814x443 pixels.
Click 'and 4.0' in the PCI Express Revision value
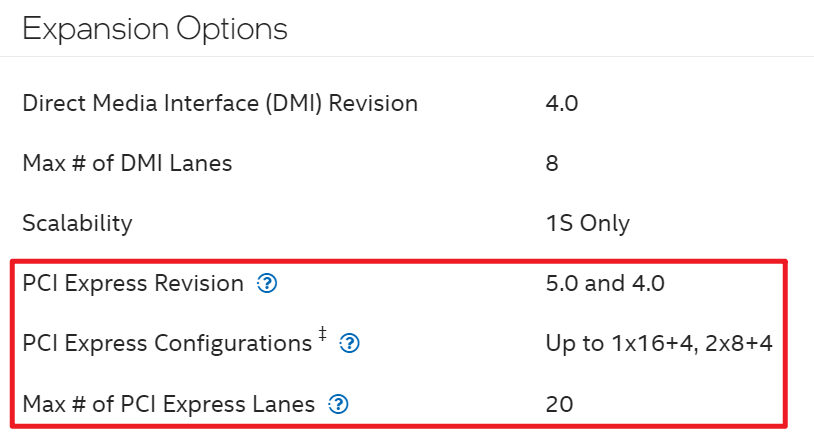point(625,283)
